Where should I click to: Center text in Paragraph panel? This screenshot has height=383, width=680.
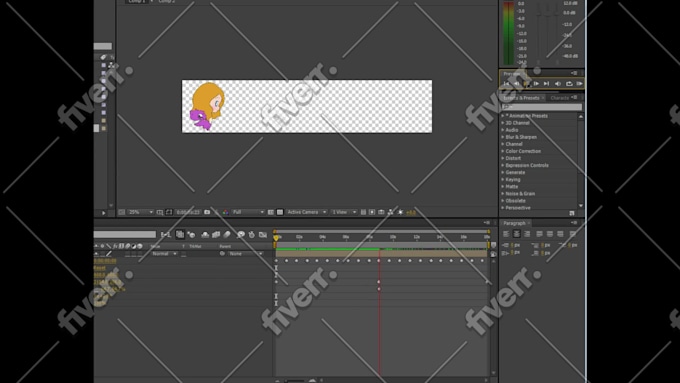[517, 234]
